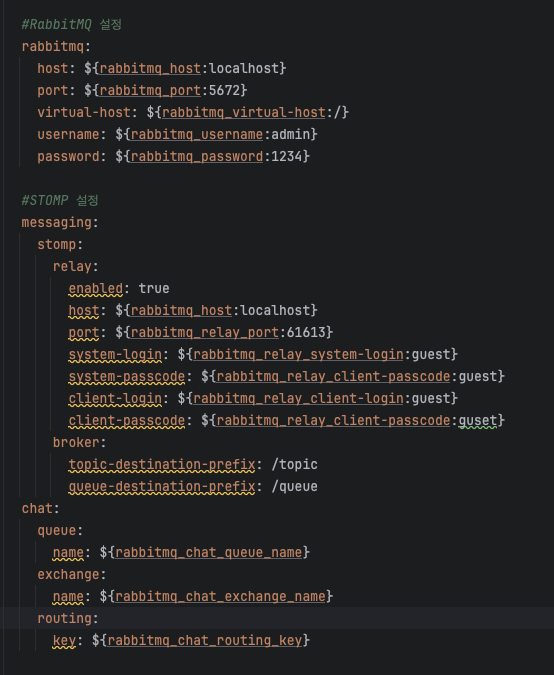This screenshot has height=675, width=554.
Task: Click the 'client-login' key
Action: click(x=115, y=398)
